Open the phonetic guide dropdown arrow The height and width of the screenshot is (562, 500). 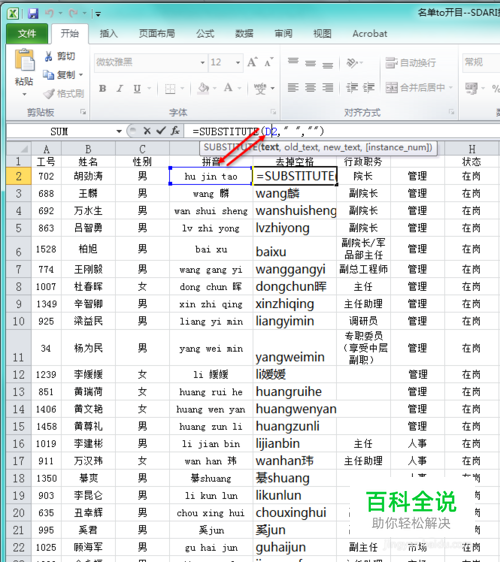click(273, 89)
